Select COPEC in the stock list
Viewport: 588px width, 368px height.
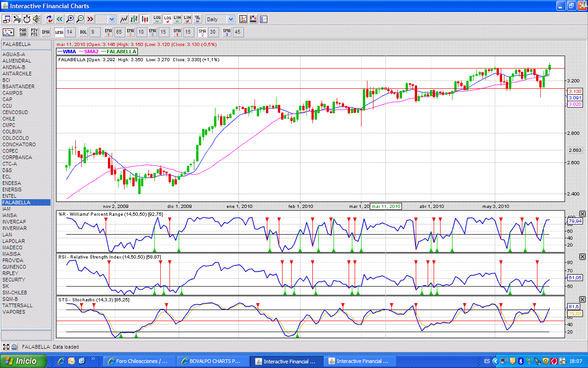(26, 151)
